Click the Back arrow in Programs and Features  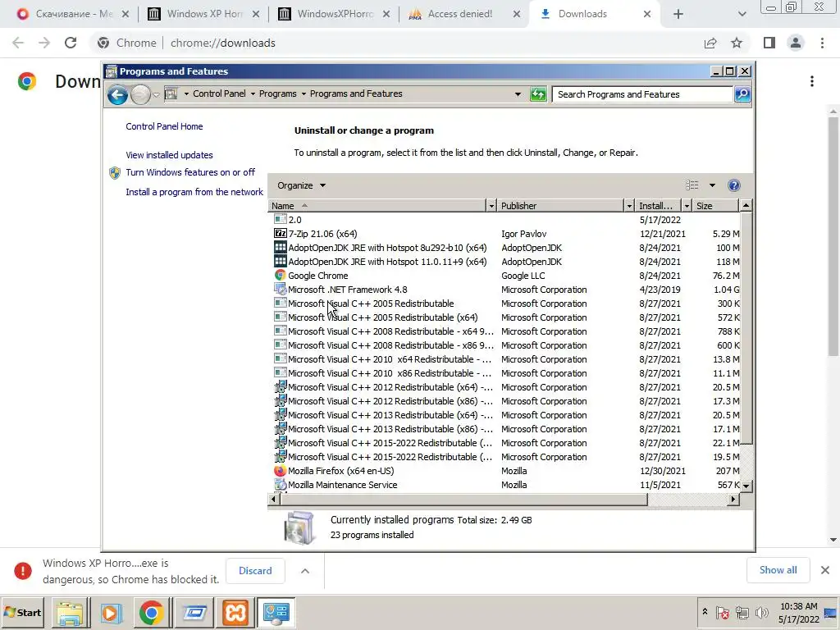(x=117, y=95)
